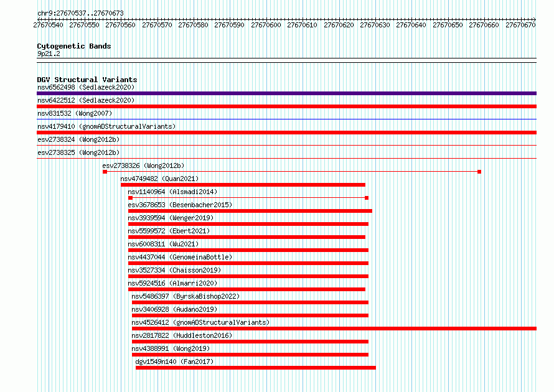The height and width of the screenshot is (392, 554).
Task: Click ruler position 27670600
Action: [x=266, y=25]
